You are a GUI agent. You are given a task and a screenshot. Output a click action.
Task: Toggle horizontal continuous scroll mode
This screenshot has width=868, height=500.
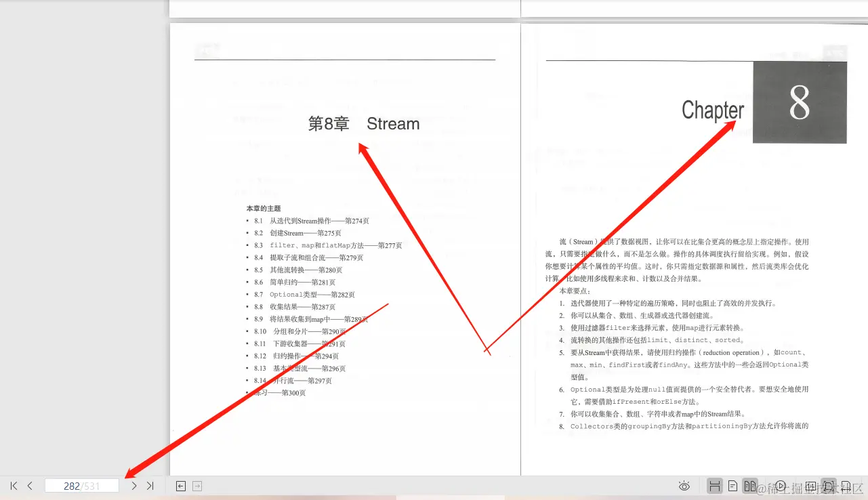click(715, 486)
